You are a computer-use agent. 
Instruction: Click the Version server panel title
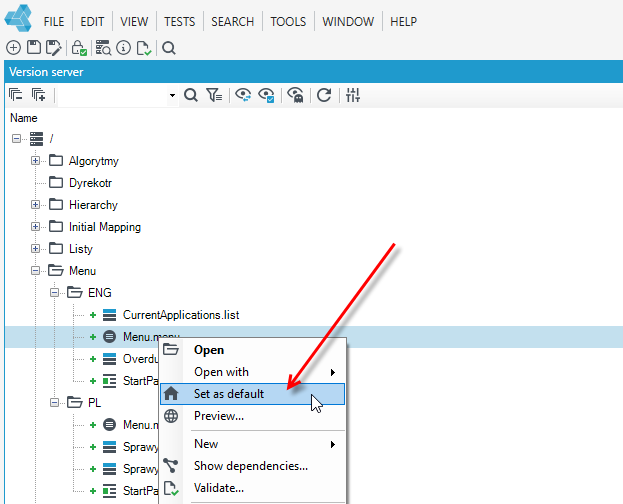(46, 72)
